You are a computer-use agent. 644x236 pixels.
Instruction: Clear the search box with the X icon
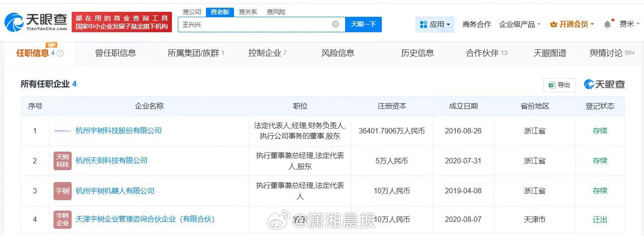336,25
